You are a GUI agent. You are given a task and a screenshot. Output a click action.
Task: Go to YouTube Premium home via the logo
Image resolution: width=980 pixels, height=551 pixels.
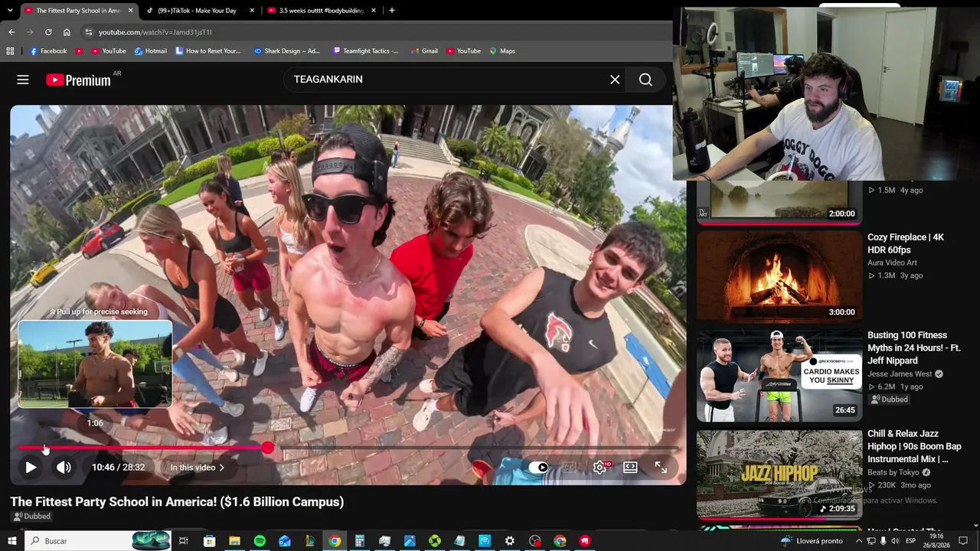78,80
